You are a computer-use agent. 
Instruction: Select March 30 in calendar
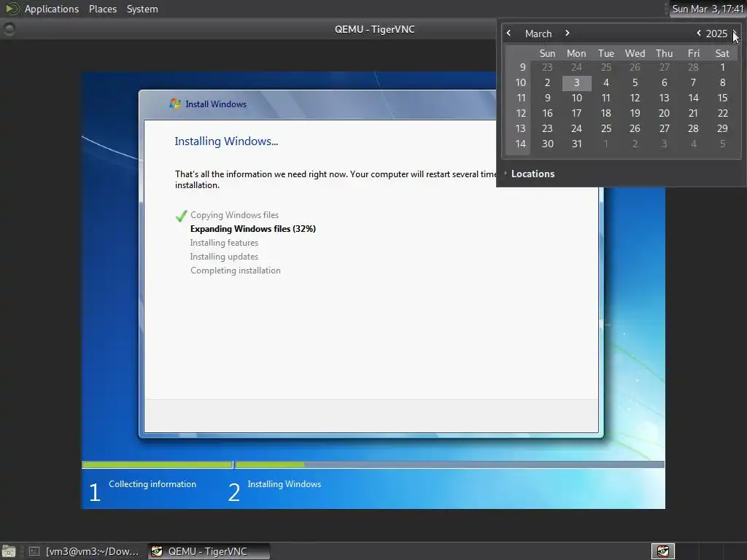[547, 144]
